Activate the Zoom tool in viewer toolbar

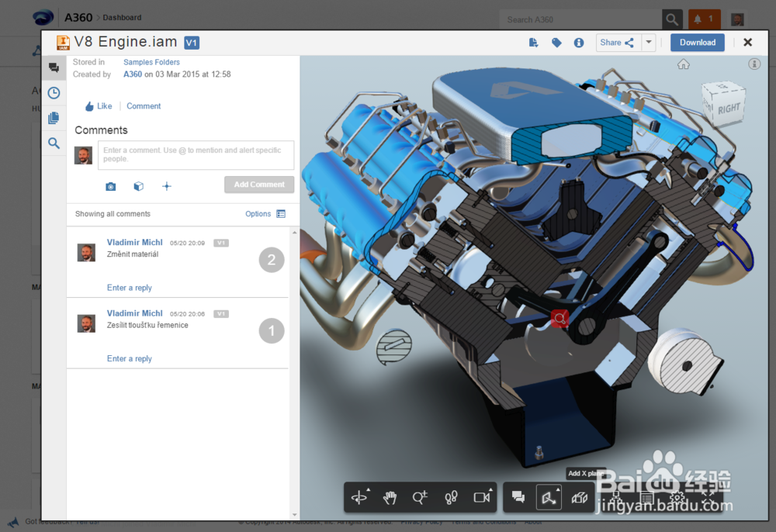click(420, 497)
